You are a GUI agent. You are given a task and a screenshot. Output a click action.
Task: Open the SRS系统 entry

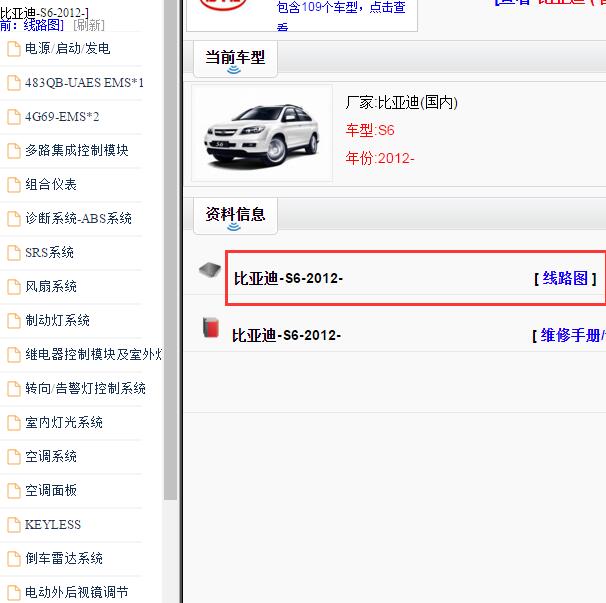pos(49,252)
